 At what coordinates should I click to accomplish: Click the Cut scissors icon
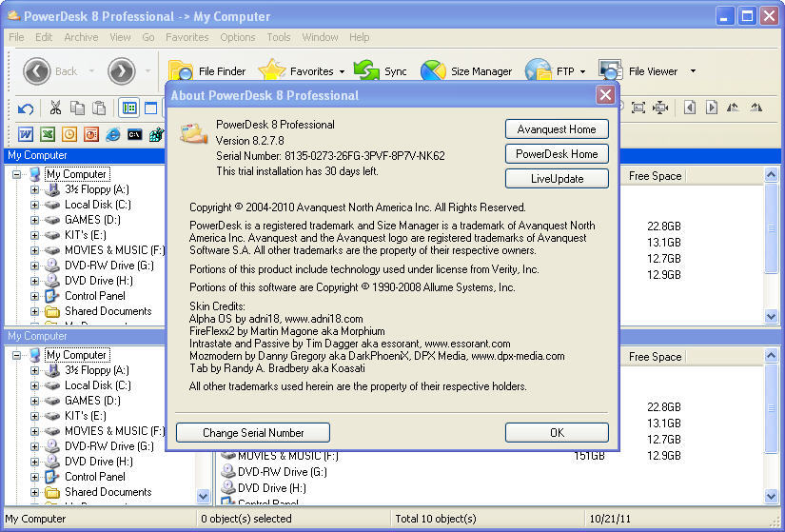(55, 108)
